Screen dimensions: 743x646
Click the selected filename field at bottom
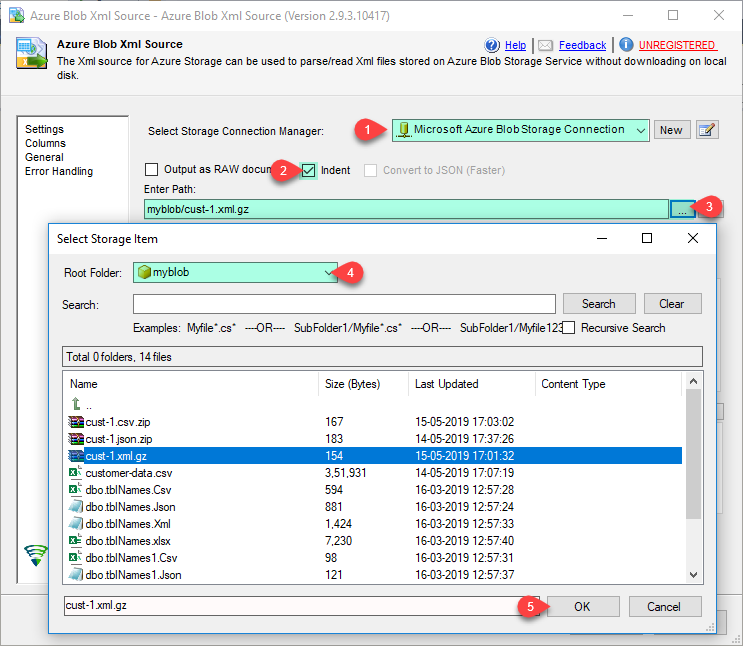pos(301,606)
